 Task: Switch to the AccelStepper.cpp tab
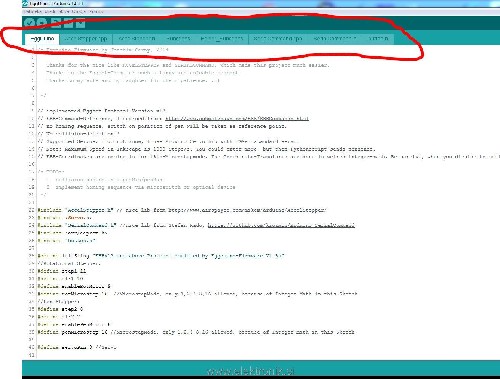86,39
